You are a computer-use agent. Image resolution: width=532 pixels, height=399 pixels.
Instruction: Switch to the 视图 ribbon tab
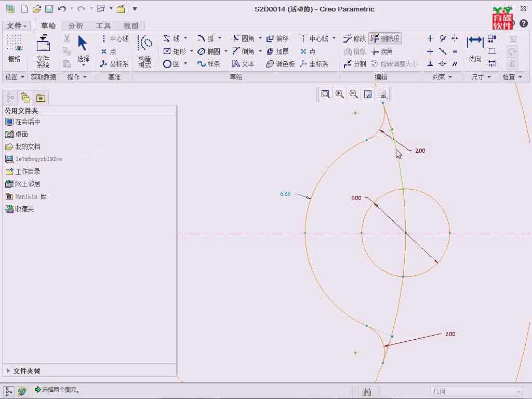131,26
